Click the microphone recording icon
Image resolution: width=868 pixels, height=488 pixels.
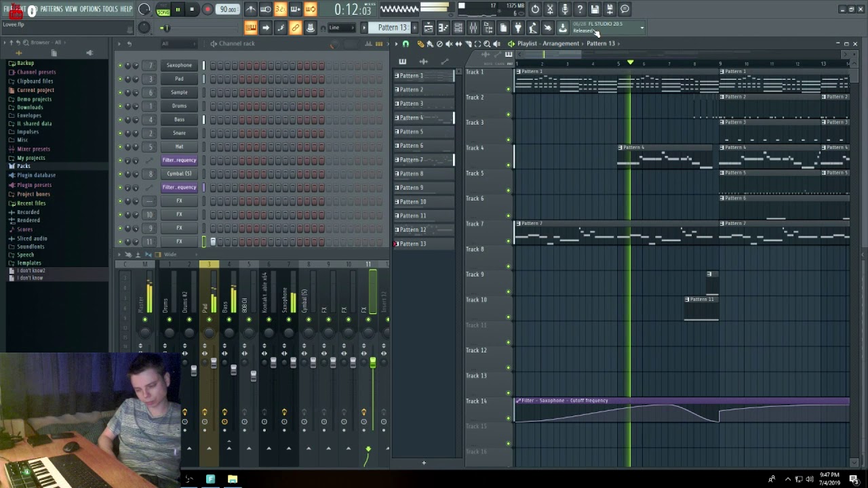coord(565,9)
